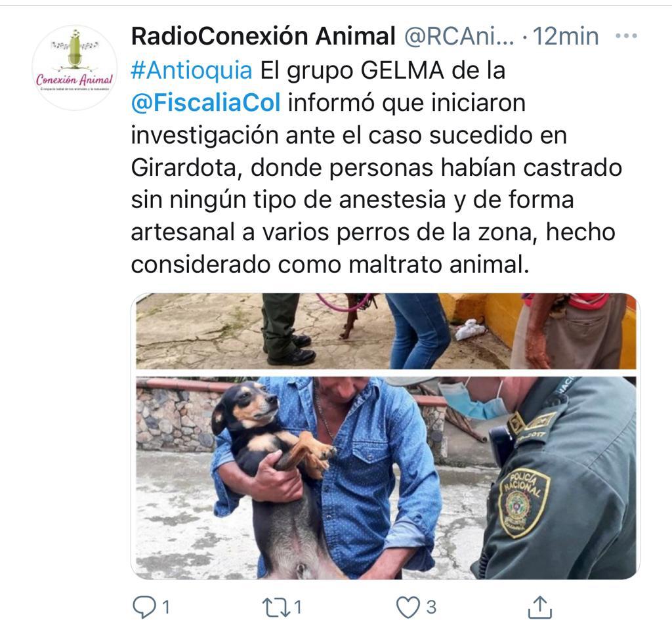Visit the @FiscaliaCol mention
The width and height of the screenshot is (672, 634).
tap(205, 103)
